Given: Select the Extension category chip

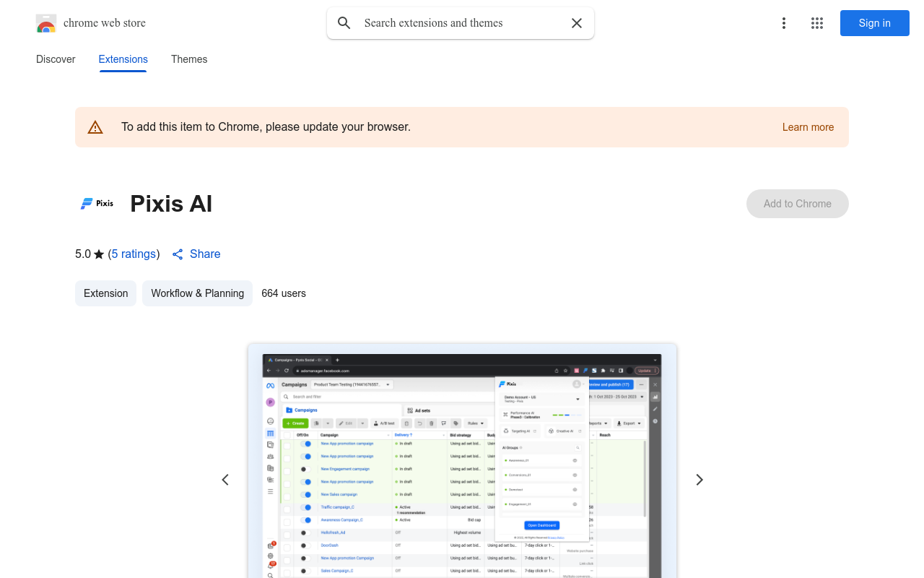Looking at the screenshot, I should 105,293.
